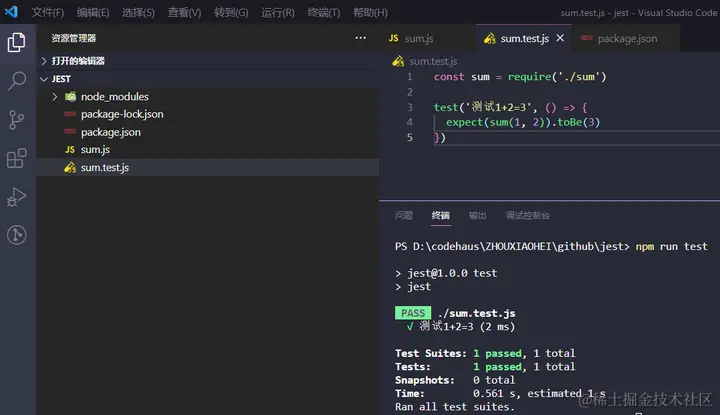Open sum.js from the file tree
Viewport: 720px width, 415px height.
click(95, 150)
